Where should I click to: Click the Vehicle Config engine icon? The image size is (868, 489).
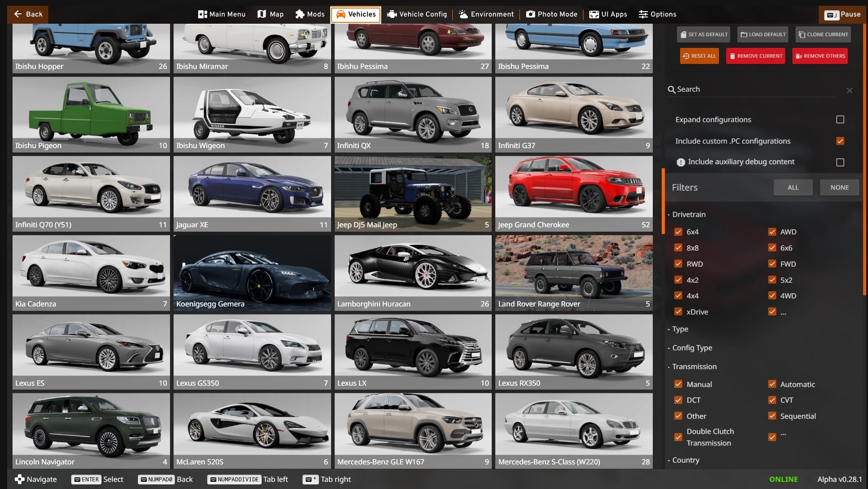[391, 14]
